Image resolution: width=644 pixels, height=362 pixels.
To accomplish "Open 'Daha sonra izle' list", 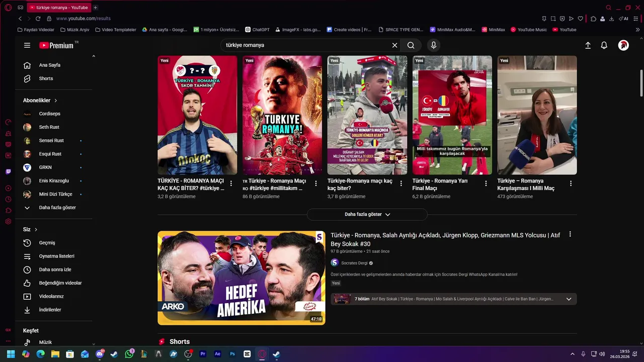I will [x=54, y=269].
